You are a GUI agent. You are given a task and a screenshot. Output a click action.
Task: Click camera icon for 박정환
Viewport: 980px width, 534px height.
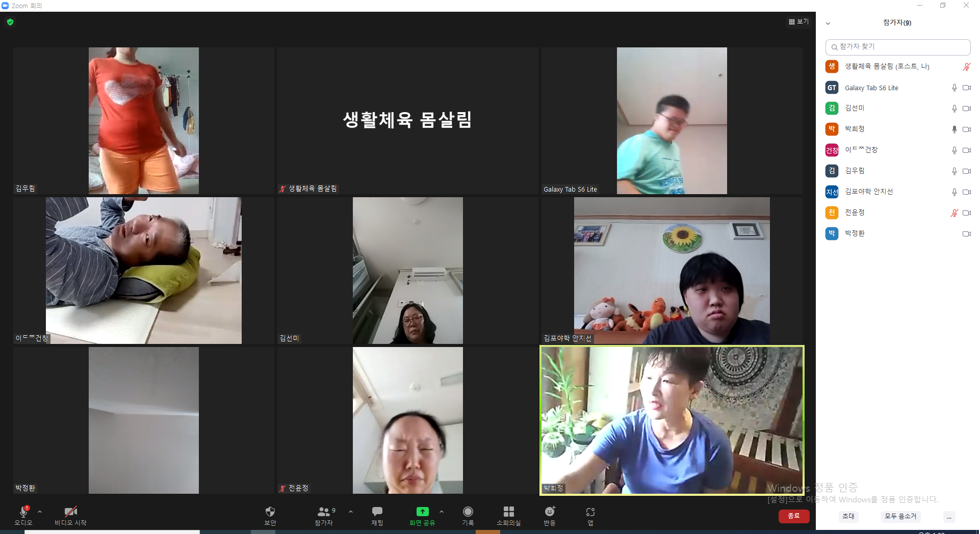tap(966, 234)
